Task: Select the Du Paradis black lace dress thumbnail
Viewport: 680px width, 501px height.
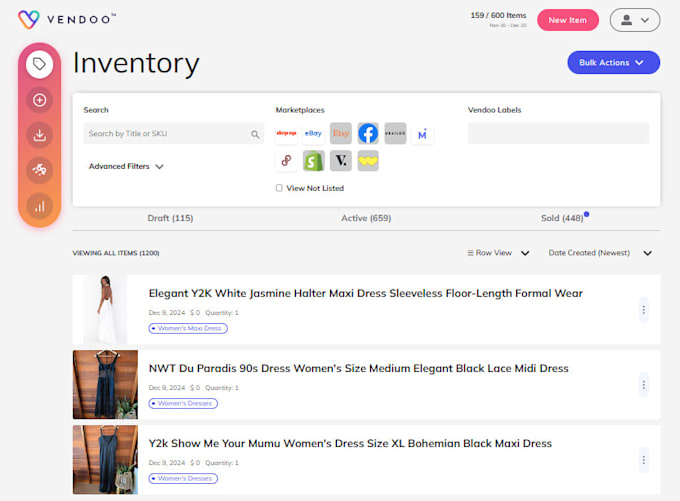Action: click(x=105, y=384)
